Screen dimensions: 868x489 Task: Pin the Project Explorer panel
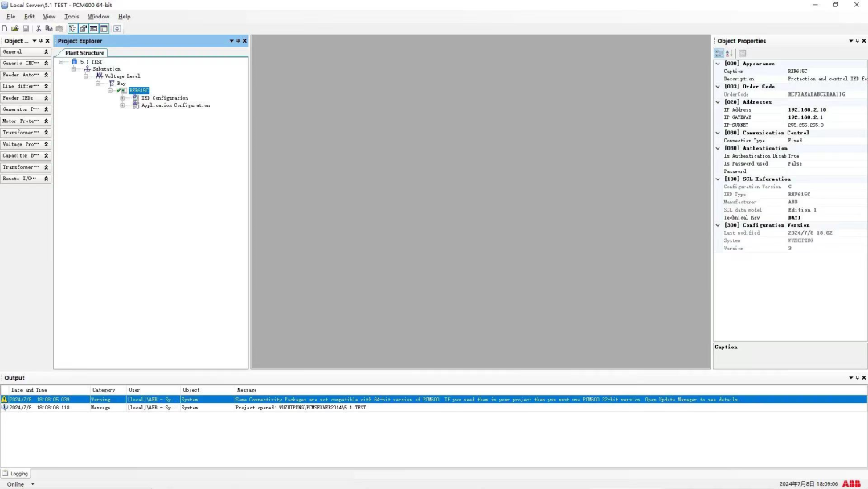(x=238, y=41)
